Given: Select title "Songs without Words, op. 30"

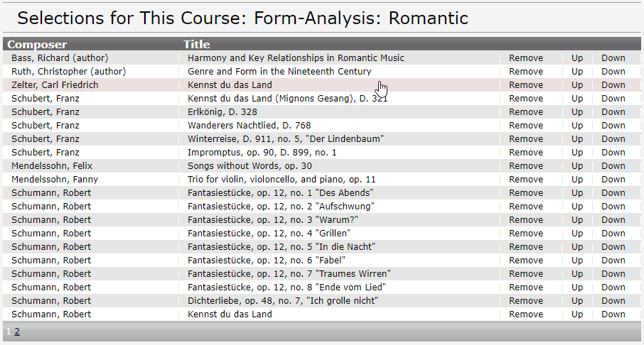Looking at the screenshot, I should pyautogui.click(x=249, y=166).
